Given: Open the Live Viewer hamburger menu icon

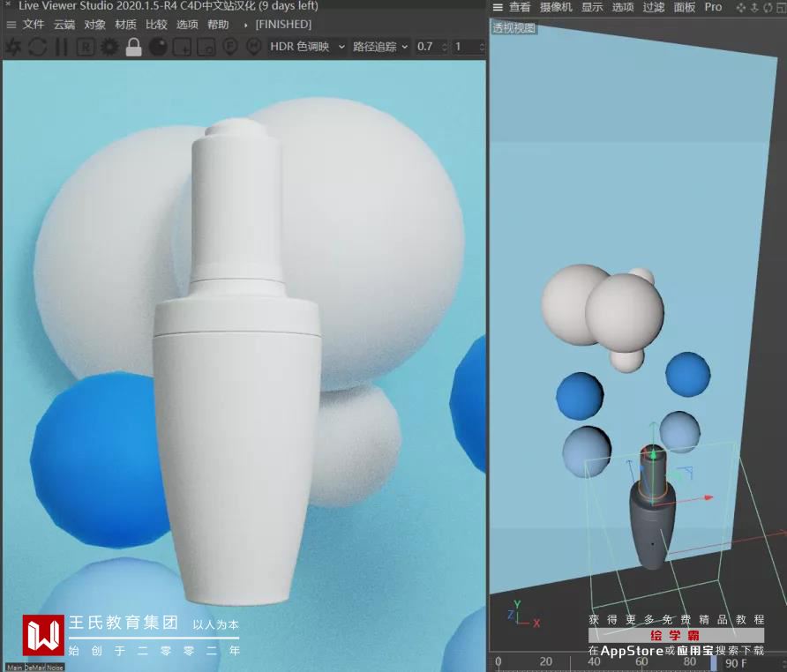Looking at the screenshot, I should 11,25.
